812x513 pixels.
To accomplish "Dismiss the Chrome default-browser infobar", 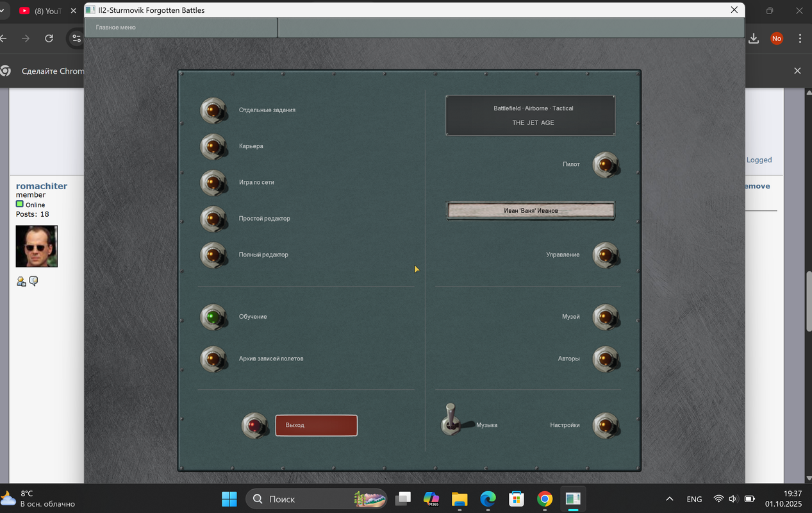I will [797, 71].
